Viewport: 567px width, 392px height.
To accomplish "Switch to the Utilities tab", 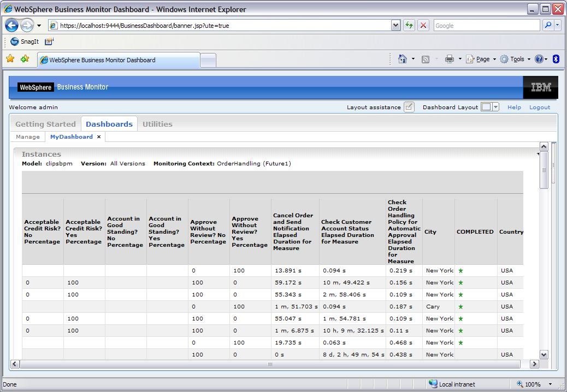I will coord(157,124).
